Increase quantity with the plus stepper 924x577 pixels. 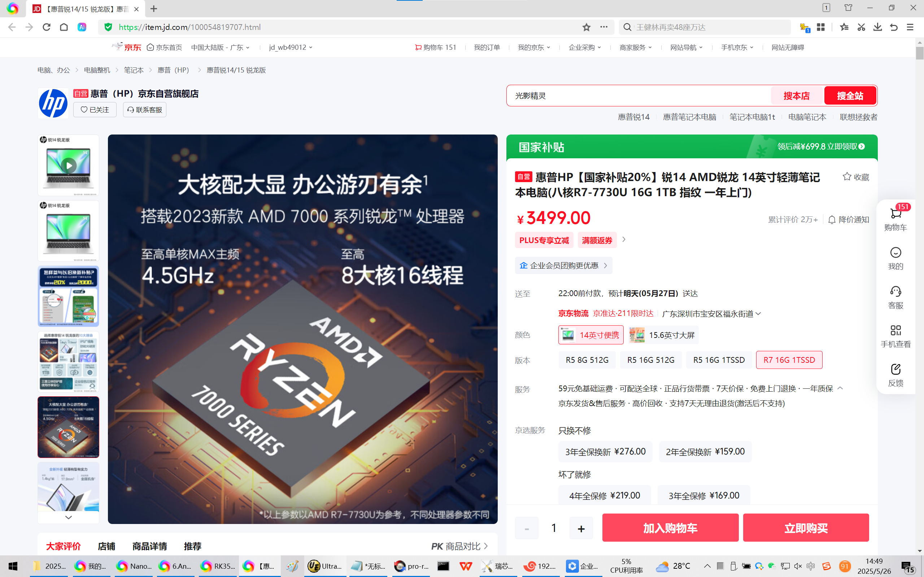(581, 529)
